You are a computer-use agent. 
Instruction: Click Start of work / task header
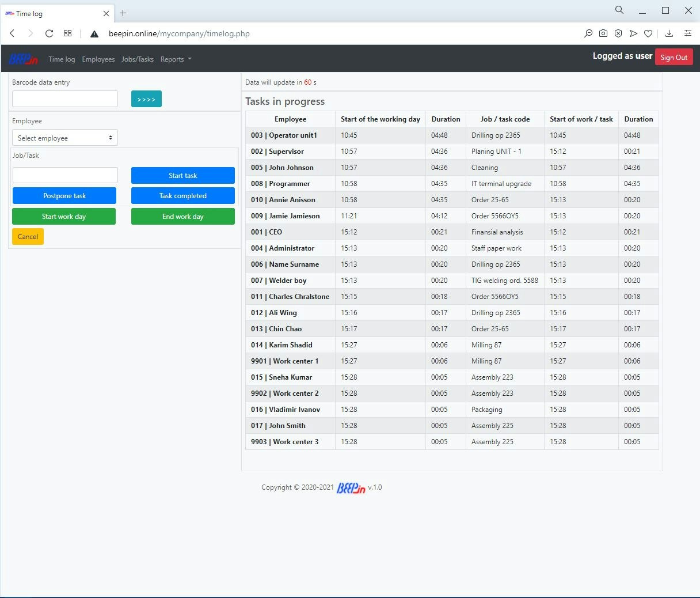point(581,119)
